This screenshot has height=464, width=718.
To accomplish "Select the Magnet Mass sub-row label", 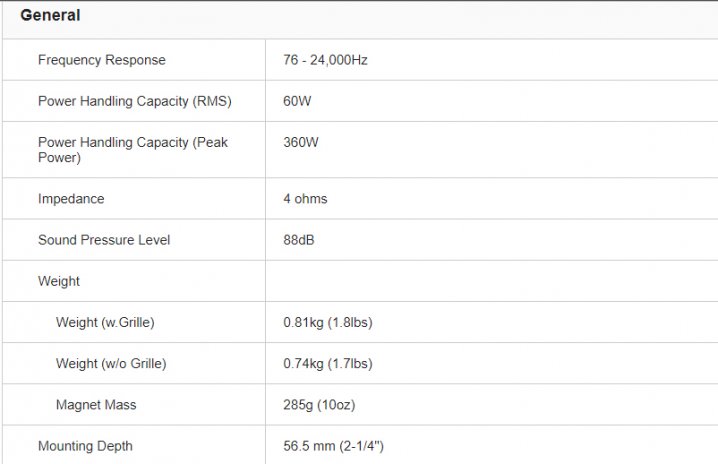I will (x=96, y=405).
